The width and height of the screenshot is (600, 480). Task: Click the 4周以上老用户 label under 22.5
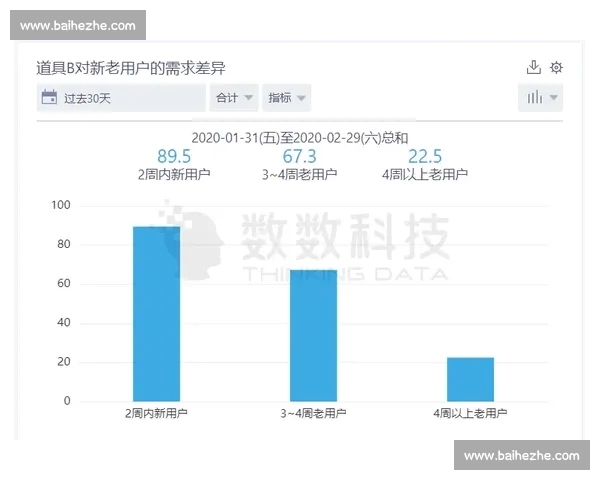425,175
